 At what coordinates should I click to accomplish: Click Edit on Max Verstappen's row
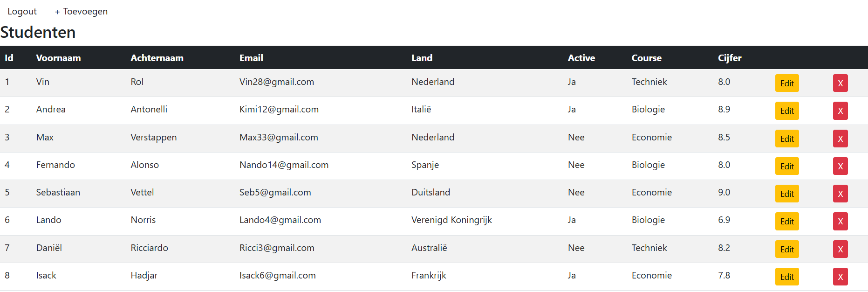click(x=787, y=139)
